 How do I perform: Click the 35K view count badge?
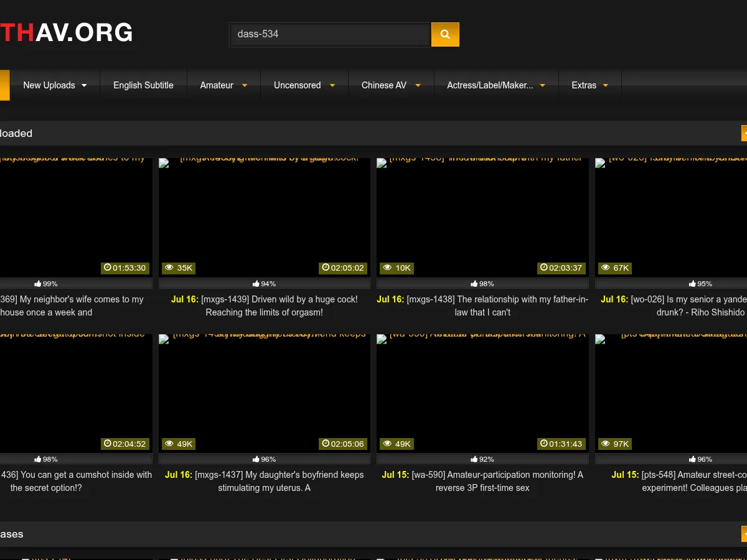tap(179, 268)
